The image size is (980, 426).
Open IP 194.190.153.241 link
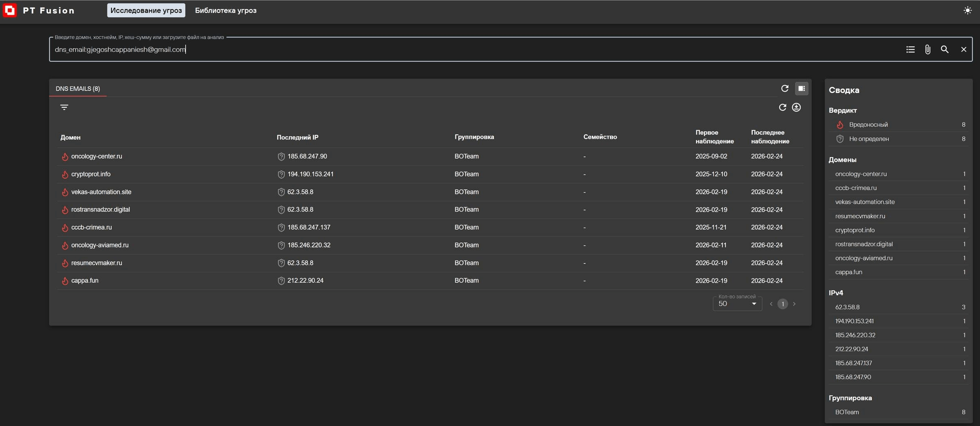click(x=310, y=174)
